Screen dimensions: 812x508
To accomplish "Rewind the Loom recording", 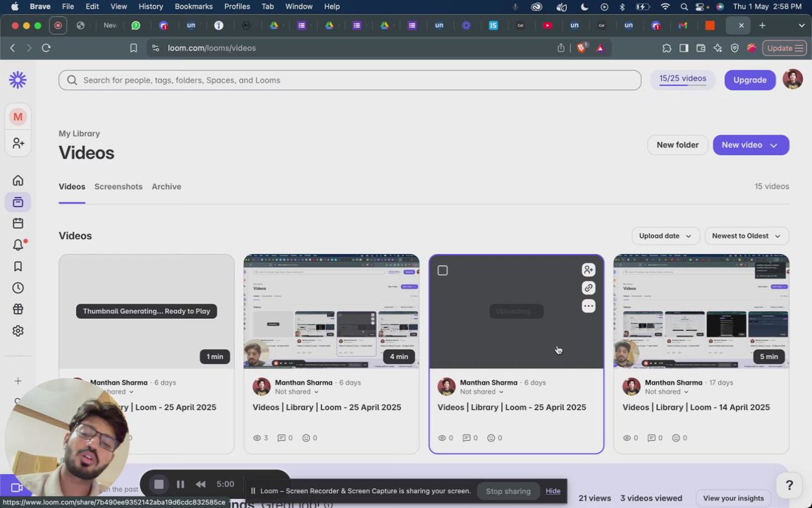I will (200, 484).
